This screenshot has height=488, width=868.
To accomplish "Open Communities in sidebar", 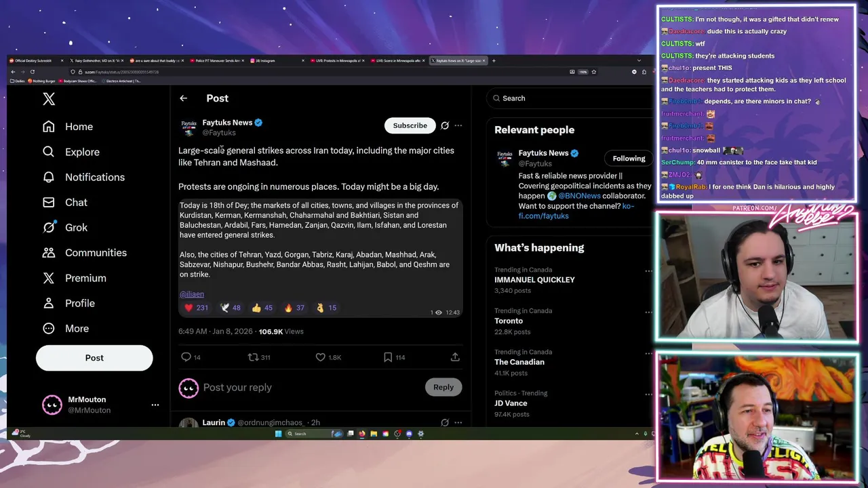I will pos(84,253).
